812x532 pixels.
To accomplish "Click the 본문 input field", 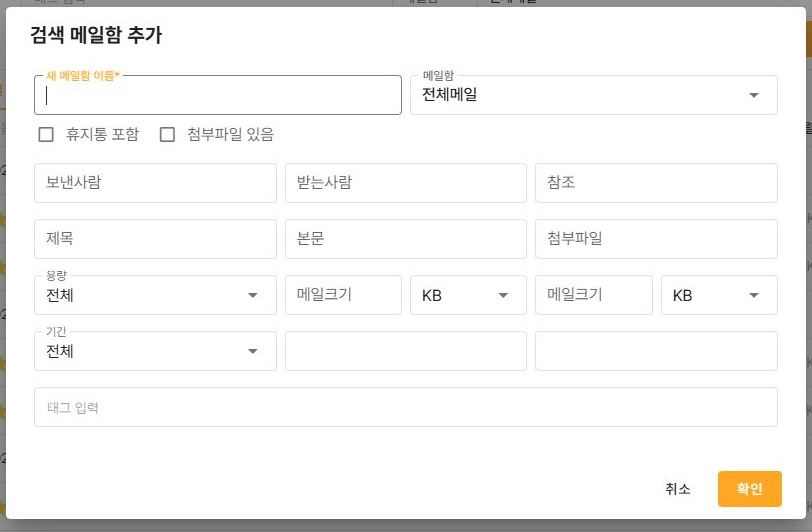I will click(x=405, y=239).
